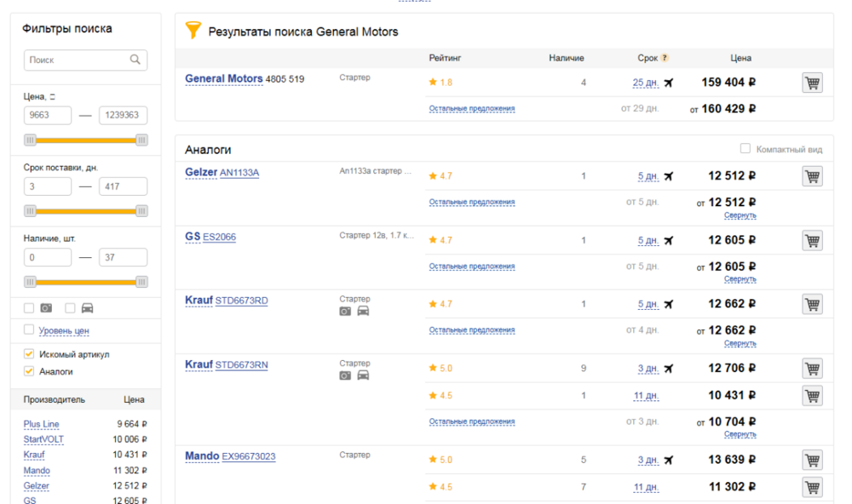
Task: Click the car icon in the search filters panel
Action: (x=88, y=308)
